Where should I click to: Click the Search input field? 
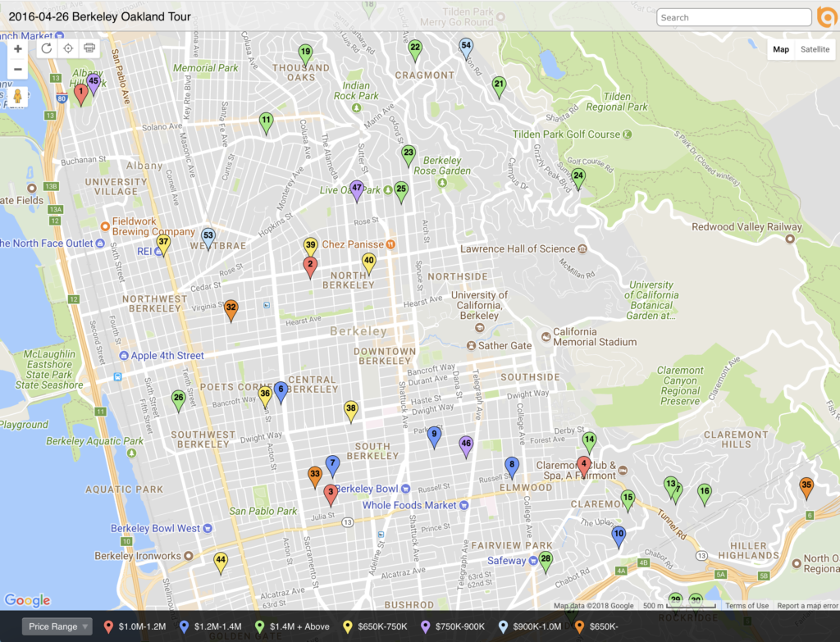point(734,17)
